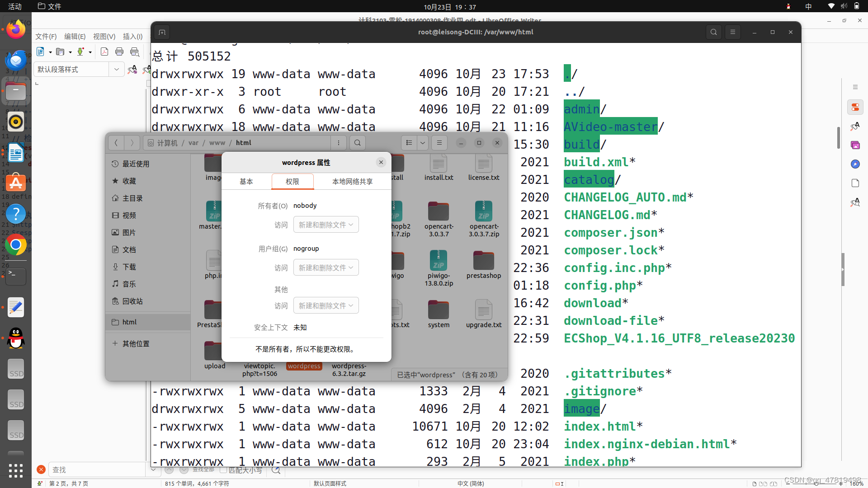The width and height of the screenshot is (868, 488).
Task: Open Firefox from the dock
Action: coord(16,30)
